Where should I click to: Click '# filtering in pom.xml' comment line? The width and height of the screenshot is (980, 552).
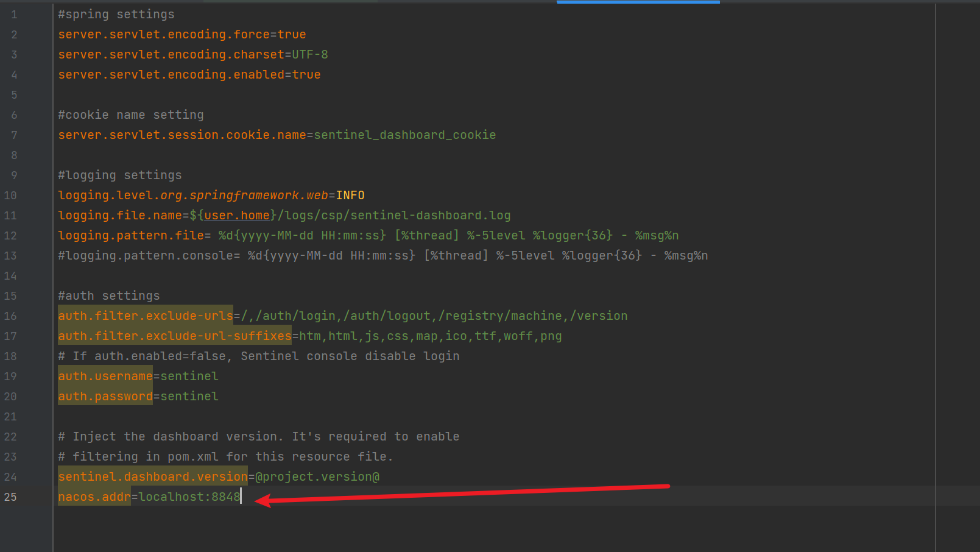[x=226, y=457]
